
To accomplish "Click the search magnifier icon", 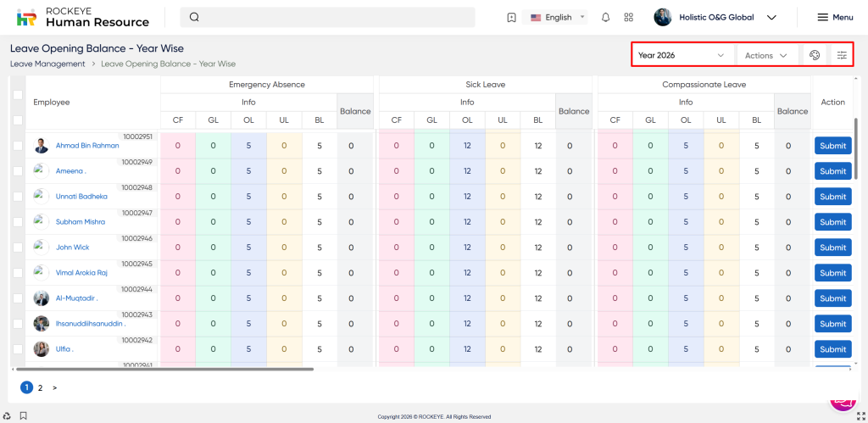I will (194, 17).
